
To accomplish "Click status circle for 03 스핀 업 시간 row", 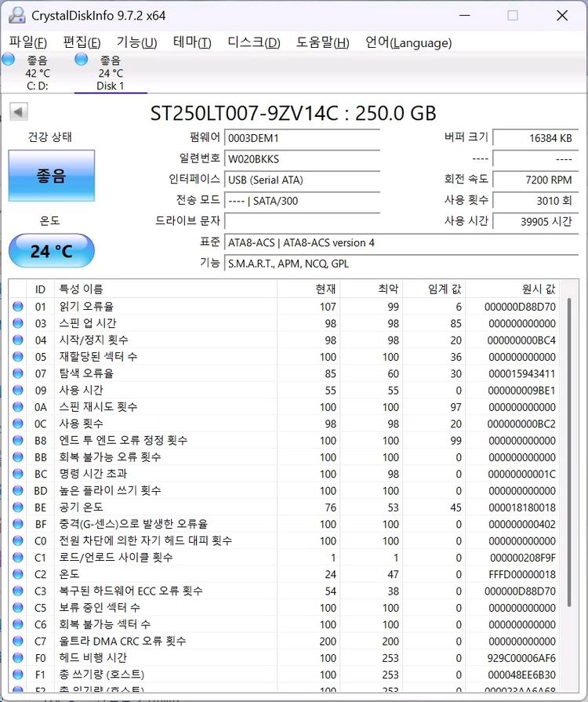I will (17, 323).
